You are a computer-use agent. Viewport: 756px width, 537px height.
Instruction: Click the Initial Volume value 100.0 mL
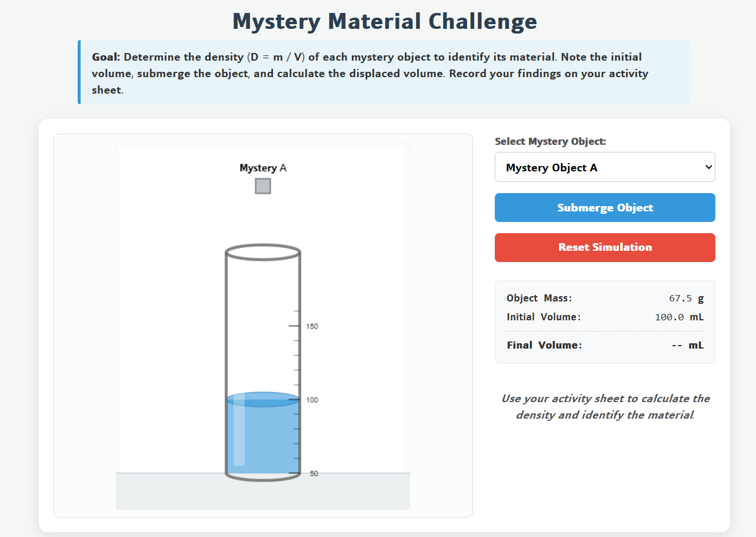coord(679,317)
